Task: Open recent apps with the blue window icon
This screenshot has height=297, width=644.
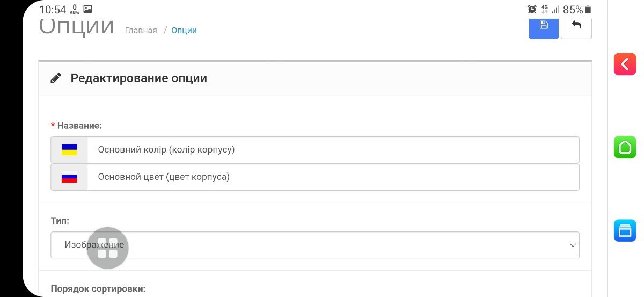Action: (625, 231)
